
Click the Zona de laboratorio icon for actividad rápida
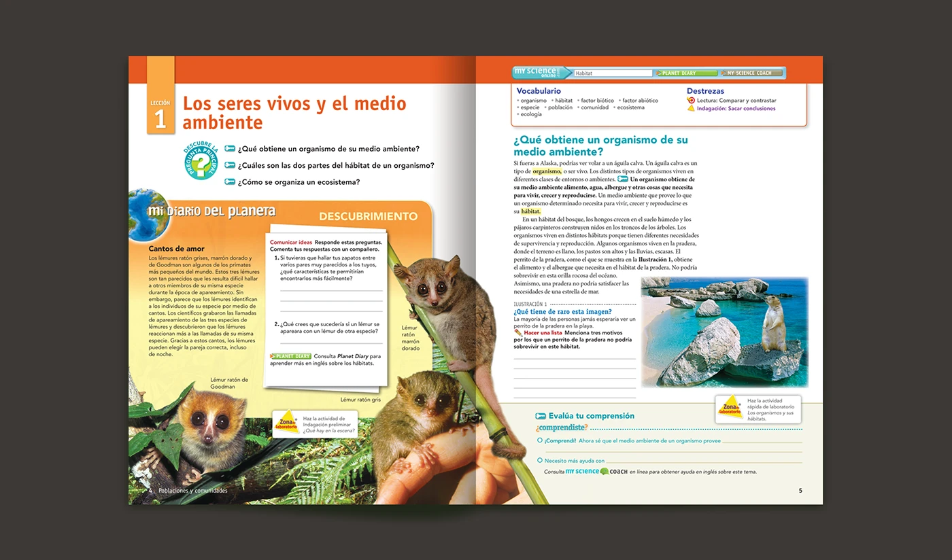click(731, 407)
